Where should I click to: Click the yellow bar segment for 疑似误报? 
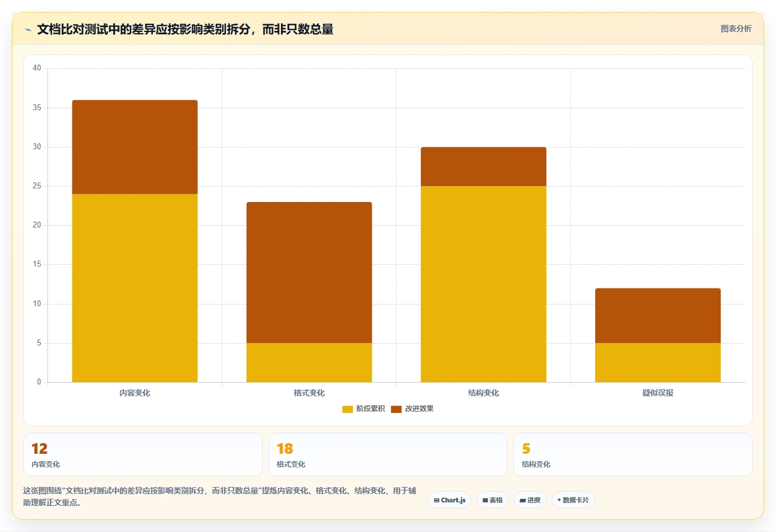coord(657,363)
